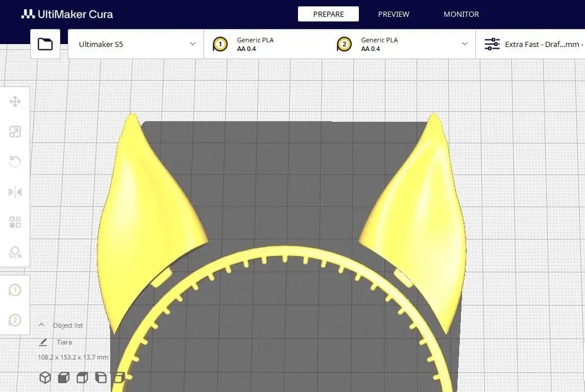Switch to top view cube icon
The height and width of the screenshot is (392, 585).
click(82, 378)
